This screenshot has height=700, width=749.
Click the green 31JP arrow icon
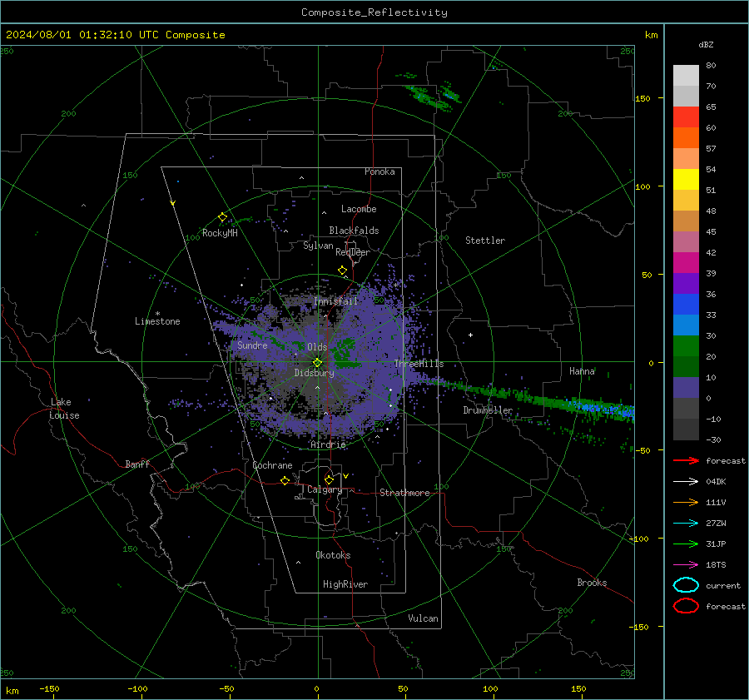[686, 544]
